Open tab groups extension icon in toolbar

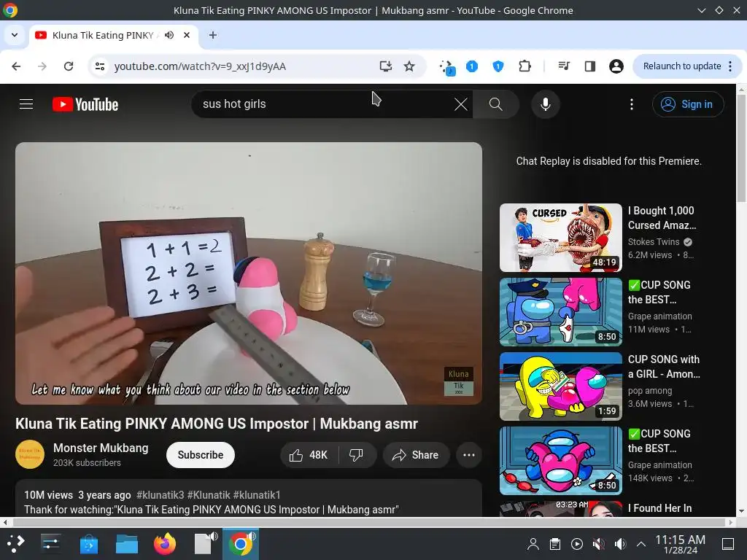(447, 67)
